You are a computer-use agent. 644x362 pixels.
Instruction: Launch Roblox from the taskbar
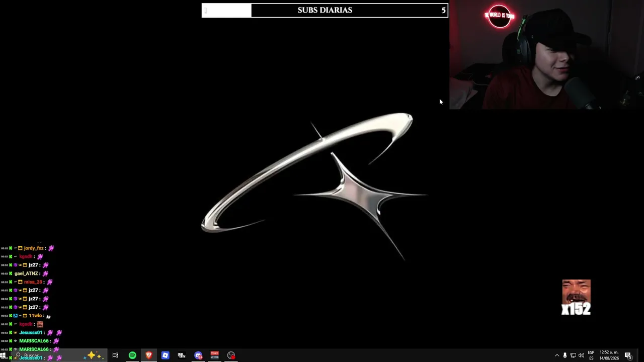pyautogui.click(x=165, y=355)
